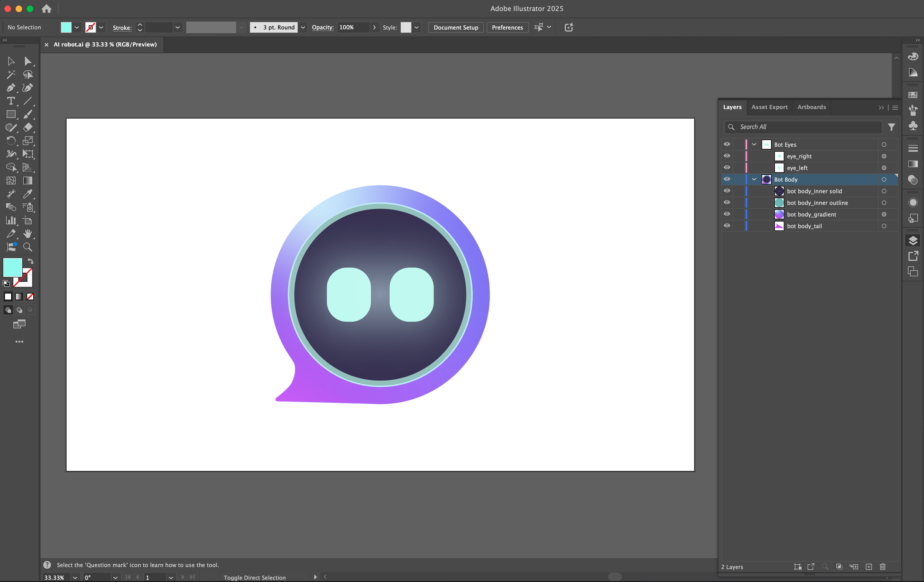The width and height of the screenshot is (924, 582).
Task: Select the Zoom tool
Action: coord(28,247)
